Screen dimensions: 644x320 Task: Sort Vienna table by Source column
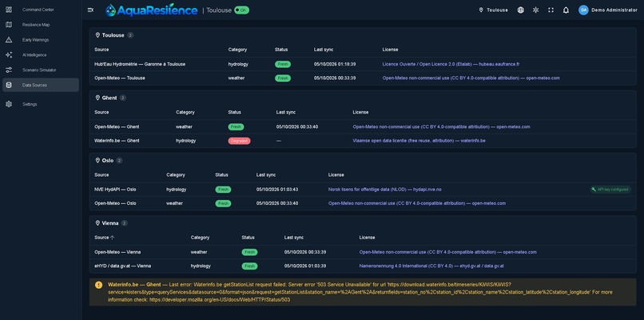[x=105, y=238]
